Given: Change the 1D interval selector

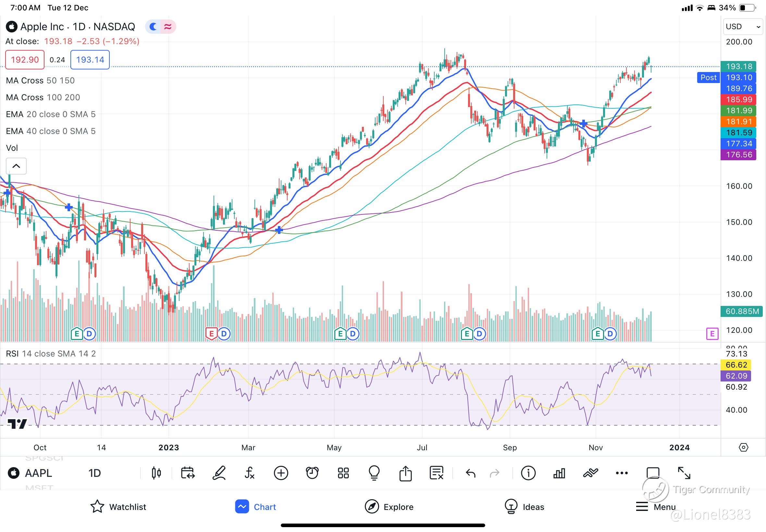Looking at the screenshot, I should pyautogui.click(x=95, y=473).
